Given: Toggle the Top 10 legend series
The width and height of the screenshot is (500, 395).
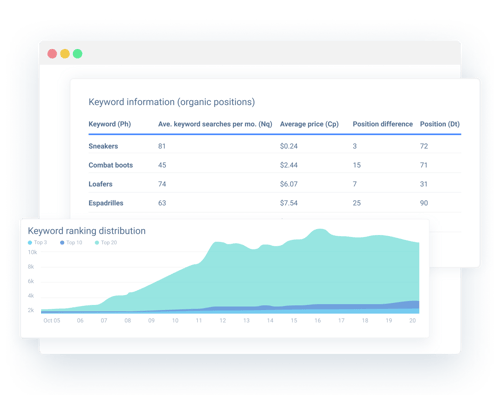Looking at the screenshot, I should (71, 242).
